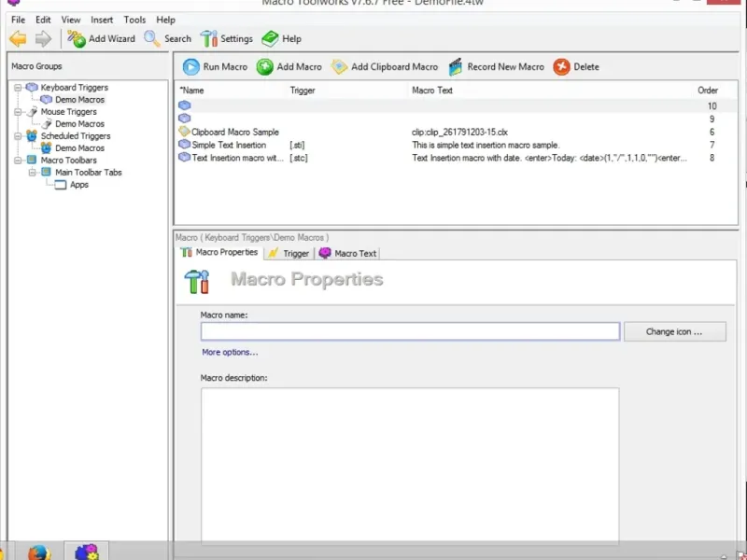This screenshot has height=560, width=747.
Task: Select the unnamed macro icon with order 9
Action: [x=184, y=119]
